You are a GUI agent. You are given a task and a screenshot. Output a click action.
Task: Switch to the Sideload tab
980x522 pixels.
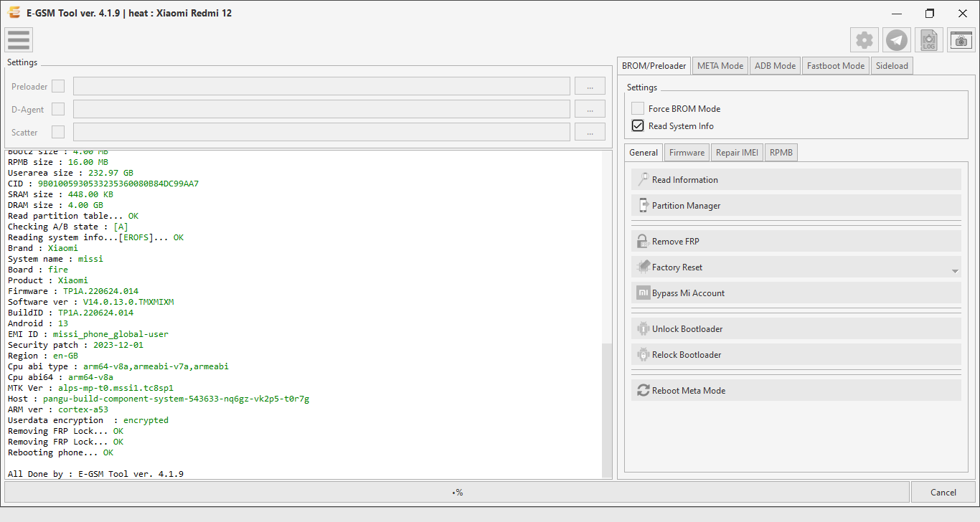[x=892, y=65]
